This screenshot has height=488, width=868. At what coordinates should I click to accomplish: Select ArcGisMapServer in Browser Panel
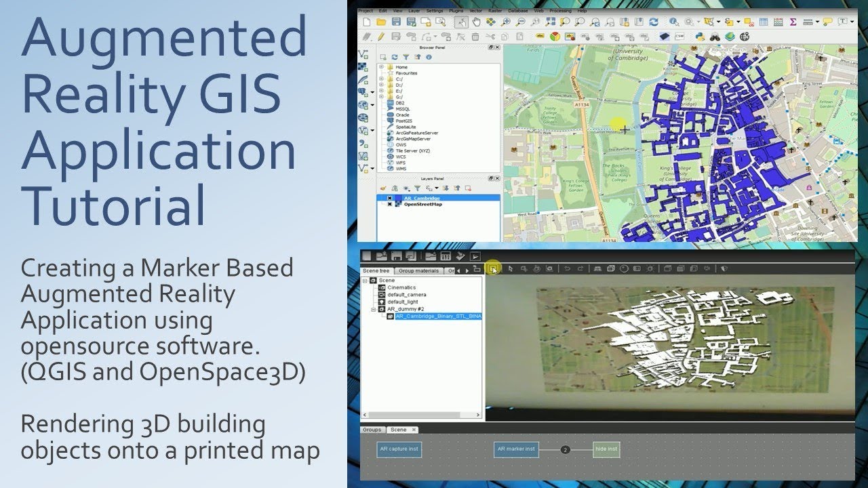(x=414, y=139)
